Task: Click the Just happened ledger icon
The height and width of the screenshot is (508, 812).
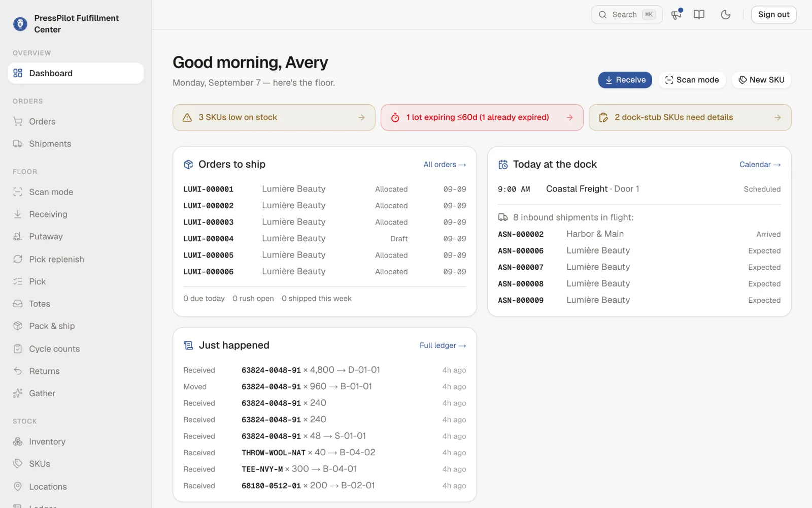Action: [188, 345]
